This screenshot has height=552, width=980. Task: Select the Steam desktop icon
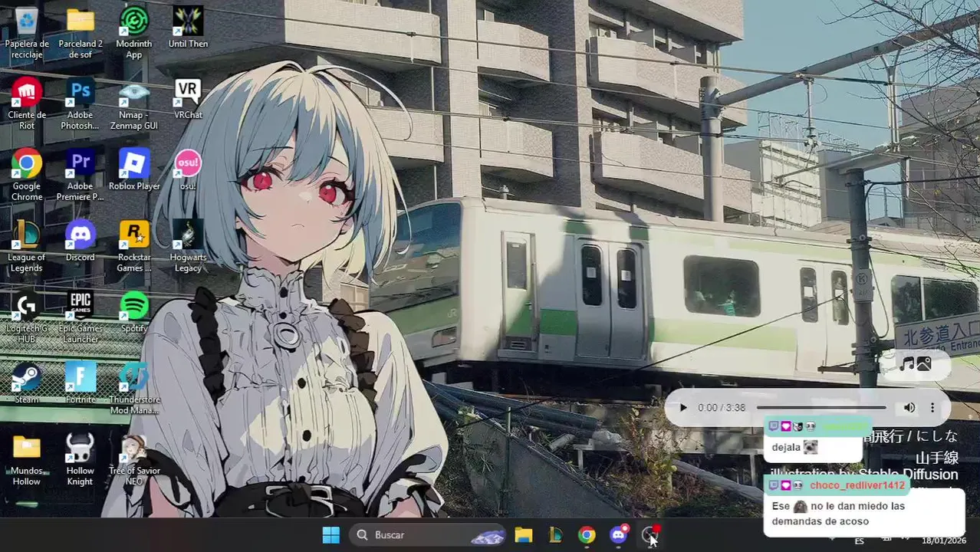27,383
